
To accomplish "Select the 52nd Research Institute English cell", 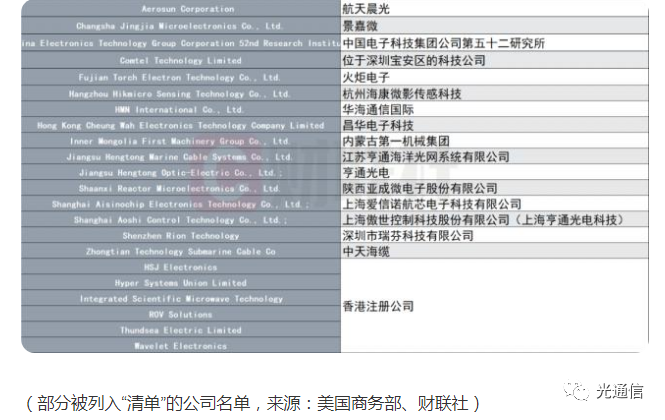I will (181, 43).
